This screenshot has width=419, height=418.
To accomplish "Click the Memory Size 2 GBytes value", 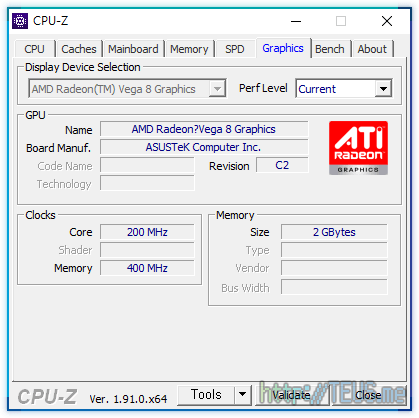I will click(x=334, y=232).
